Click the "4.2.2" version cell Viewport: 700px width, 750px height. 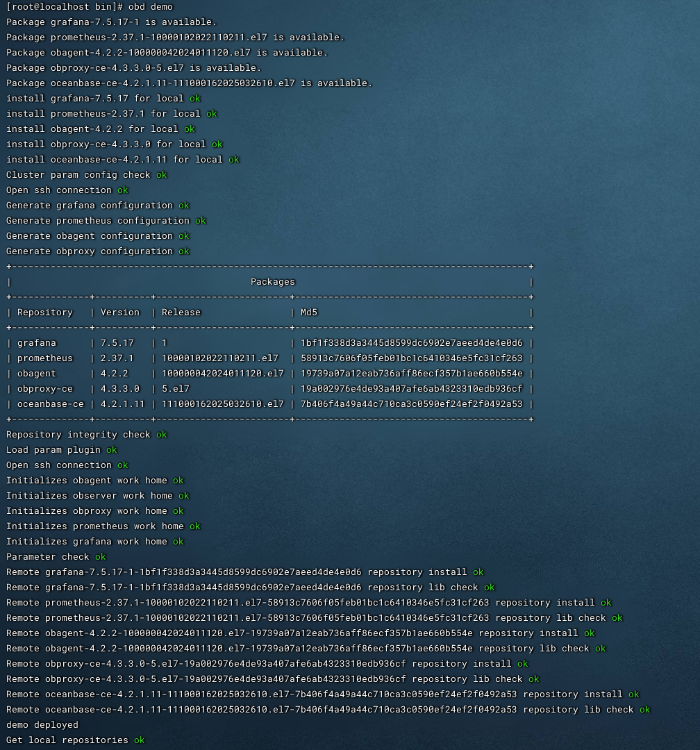[115, 374]
